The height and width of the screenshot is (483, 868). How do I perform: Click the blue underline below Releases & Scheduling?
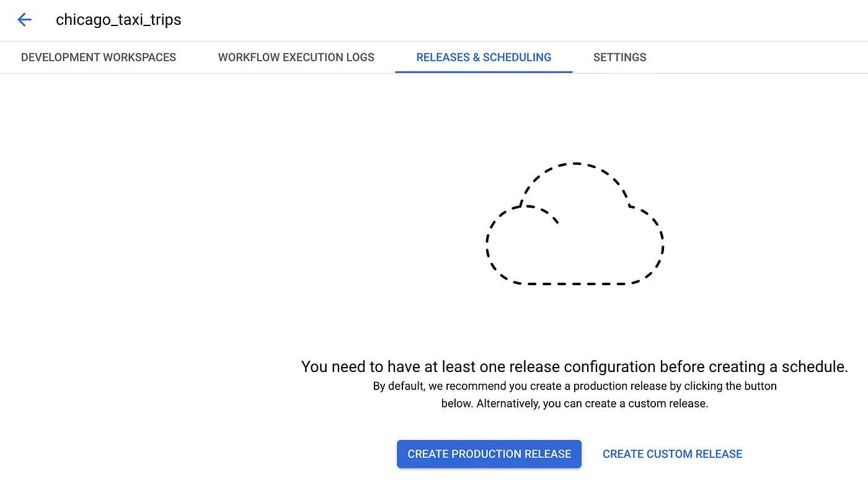(484, 72)
